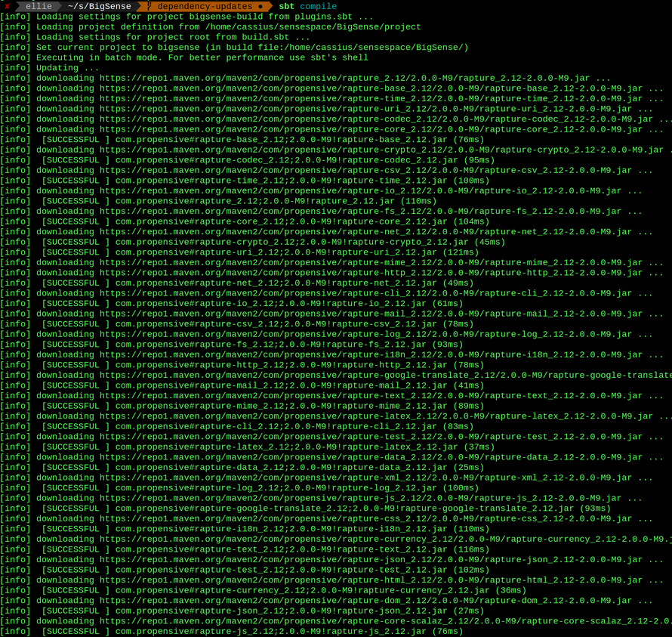Open the rapture_2.12-2.0.0-M9.jar download URL
Image resolution: width=672 pixels, height=637 pixels.
[345, 78]
